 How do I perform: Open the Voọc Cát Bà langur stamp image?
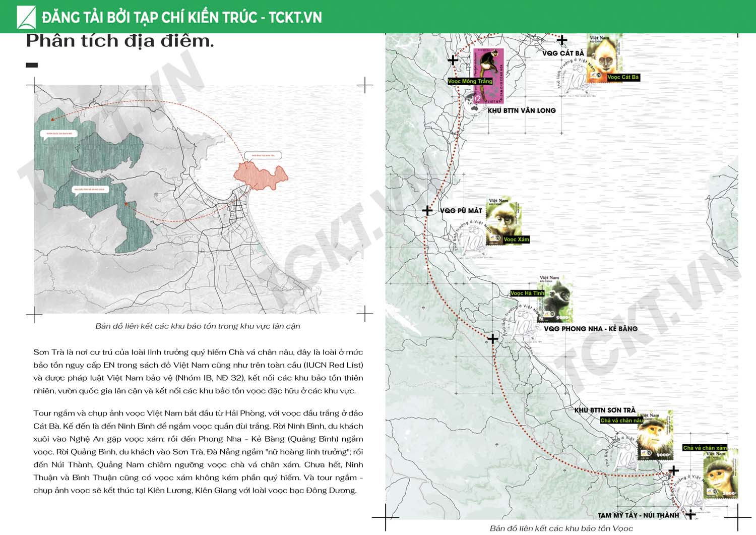click(x=605, y=58)
